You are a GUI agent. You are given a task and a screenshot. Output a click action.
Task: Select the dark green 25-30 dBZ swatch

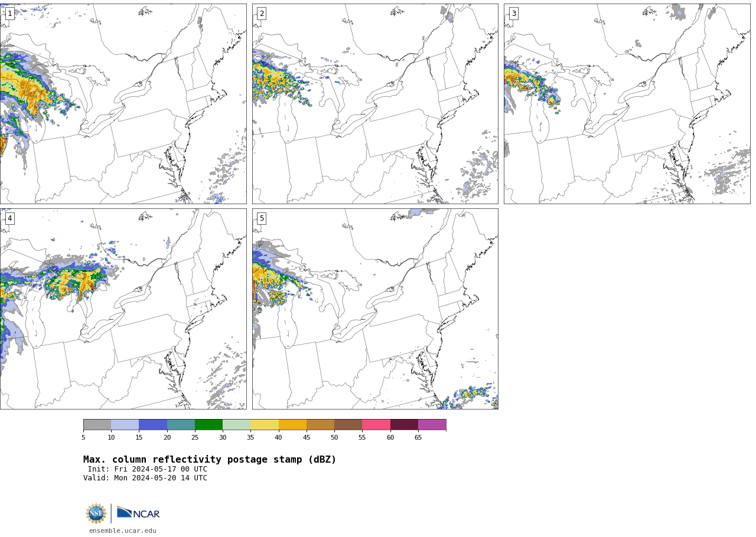[208, 425]
